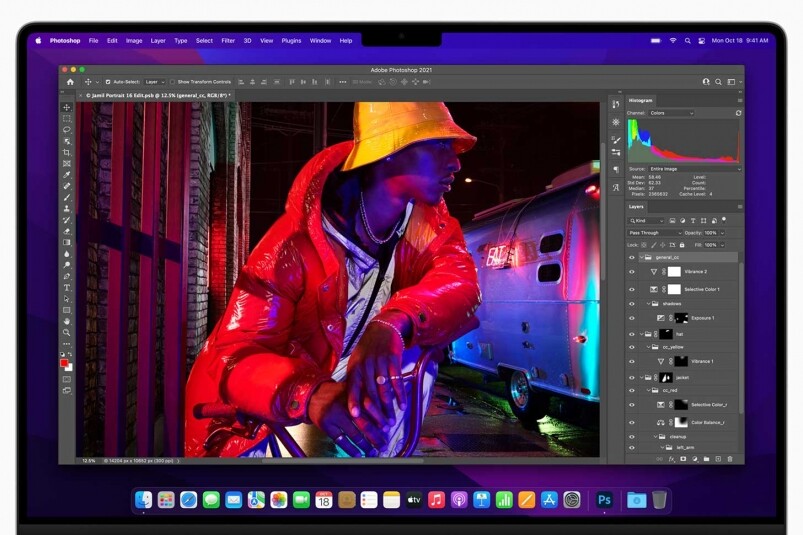Screen dimensions: 803x535
Task: Toggle the Auto-Select checkbox
Action: (x=108, y=82)
